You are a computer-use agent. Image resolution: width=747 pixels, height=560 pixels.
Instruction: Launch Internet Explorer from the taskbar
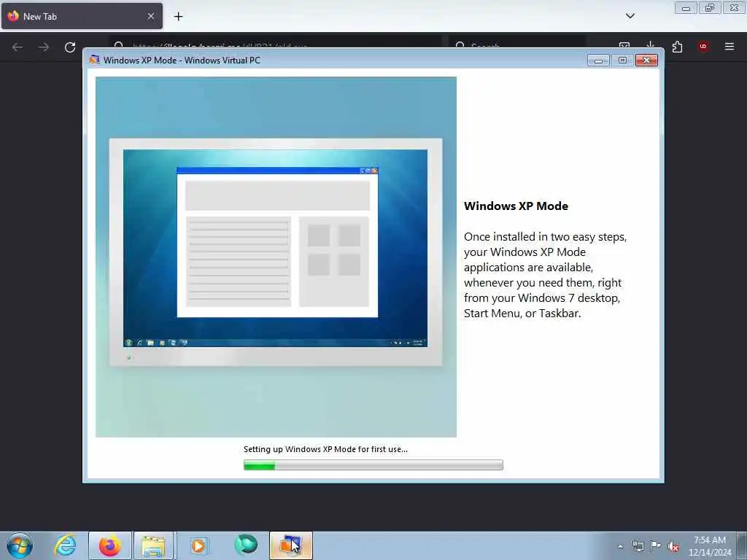point(65,545)
